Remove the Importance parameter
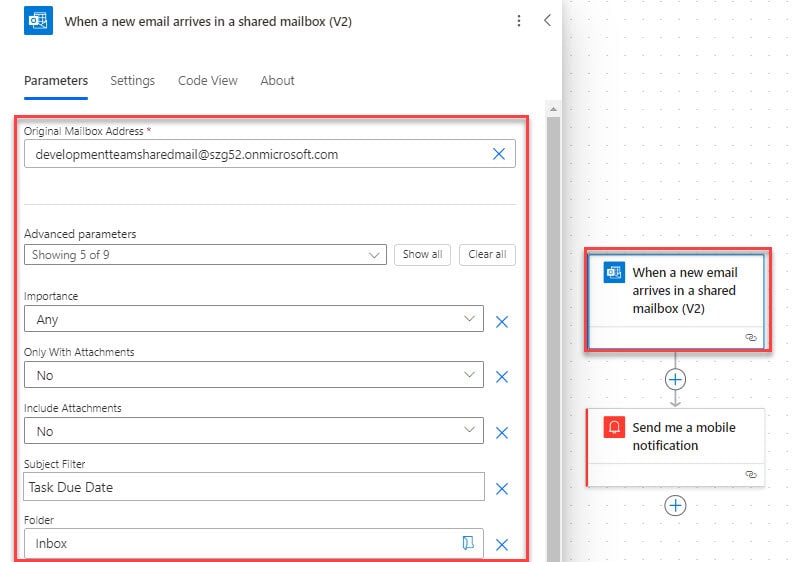The width and height of the screenshot is (792, 562). [x=502, y=322]
